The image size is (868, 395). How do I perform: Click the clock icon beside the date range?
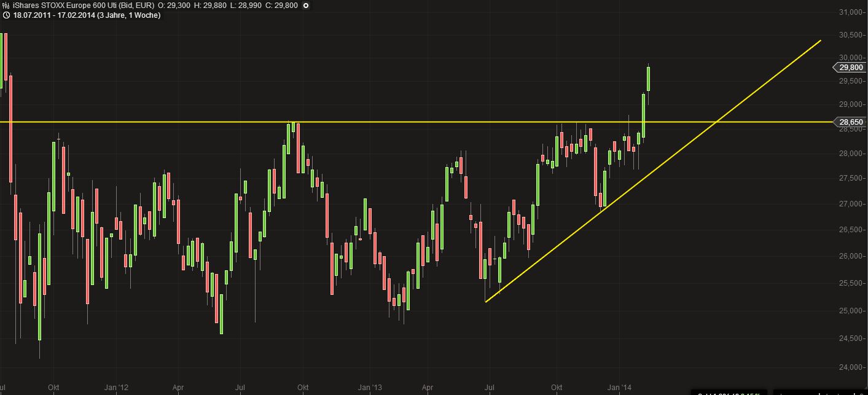[6, 15]
